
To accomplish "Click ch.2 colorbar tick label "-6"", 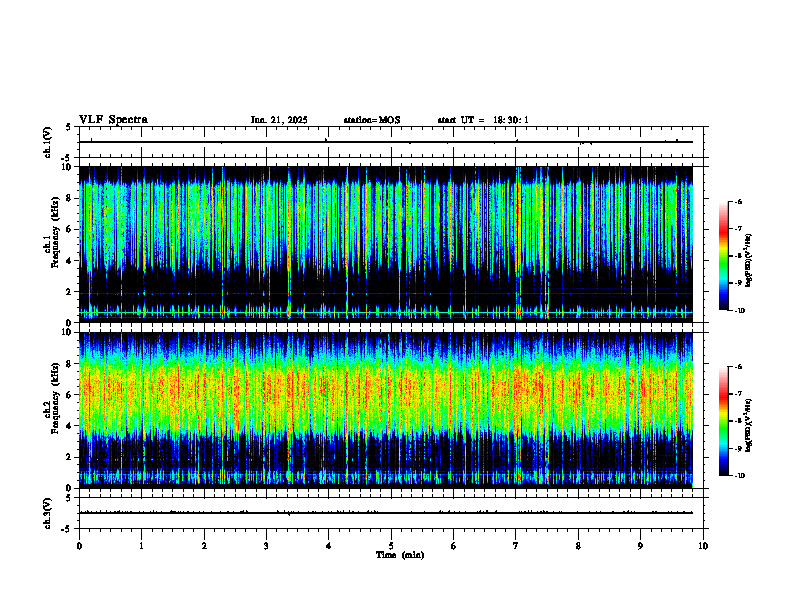I will [x=738, y=367].
